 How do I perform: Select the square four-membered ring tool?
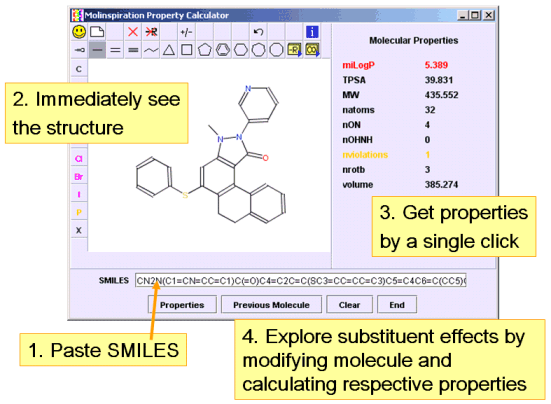pos(187,50)
